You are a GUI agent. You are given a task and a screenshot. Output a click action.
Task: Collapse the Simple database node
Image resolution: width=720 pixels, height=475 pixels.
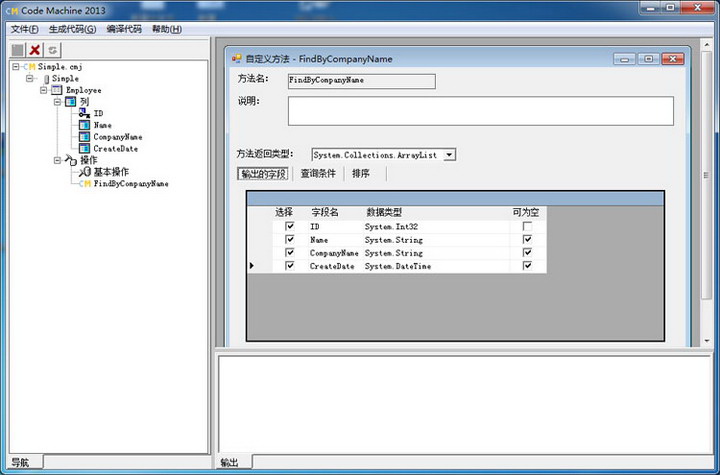[x=30, y=79]
